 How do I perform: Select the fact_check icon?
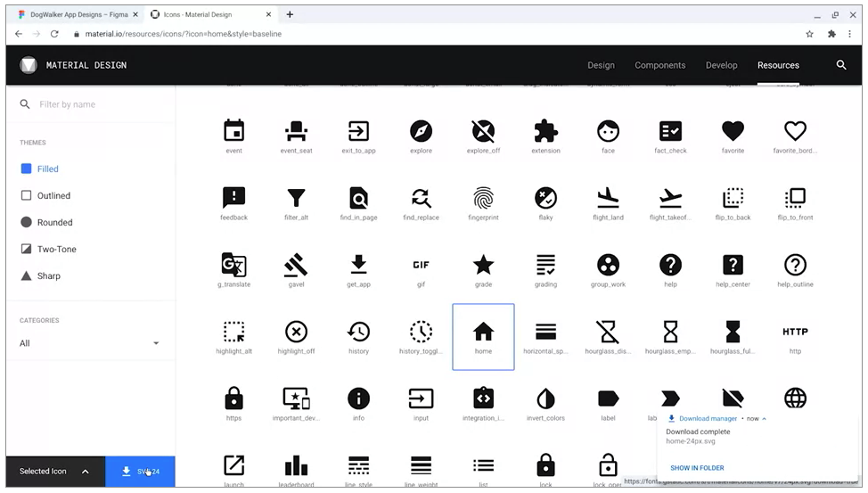[670, 132]
